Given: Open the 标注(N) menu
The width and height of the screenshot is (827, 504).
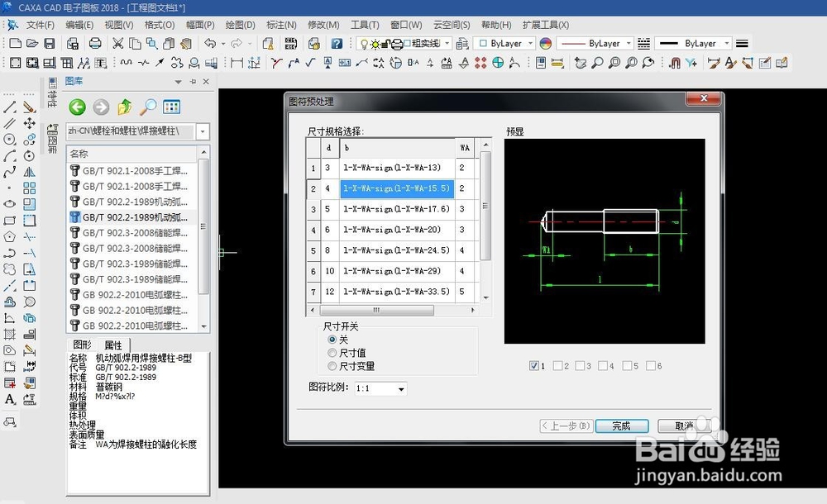Looking at the screenshot, I should click(281, 25).
